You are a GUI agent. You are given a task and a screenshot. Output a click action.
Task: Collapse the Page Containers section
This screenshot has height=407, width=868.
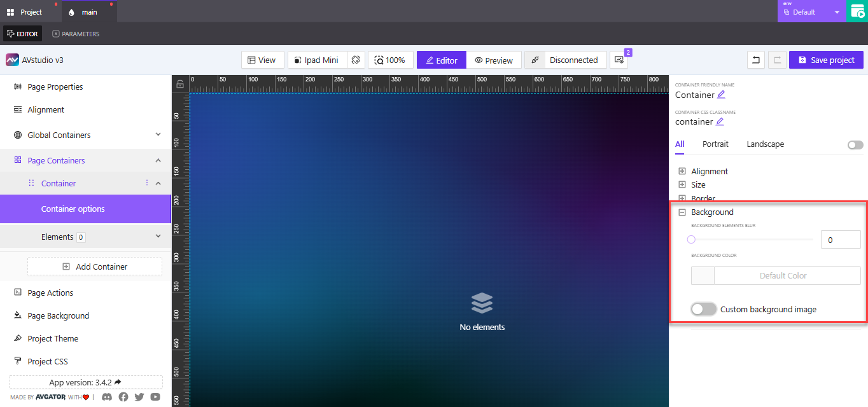click(157, 160)
